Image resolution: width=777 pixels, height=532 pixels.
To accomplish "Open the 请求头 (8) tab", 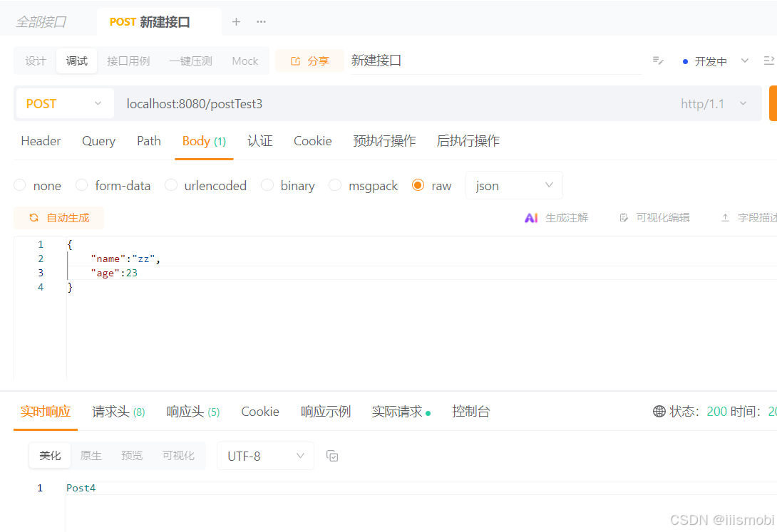I will pos(118,411).
